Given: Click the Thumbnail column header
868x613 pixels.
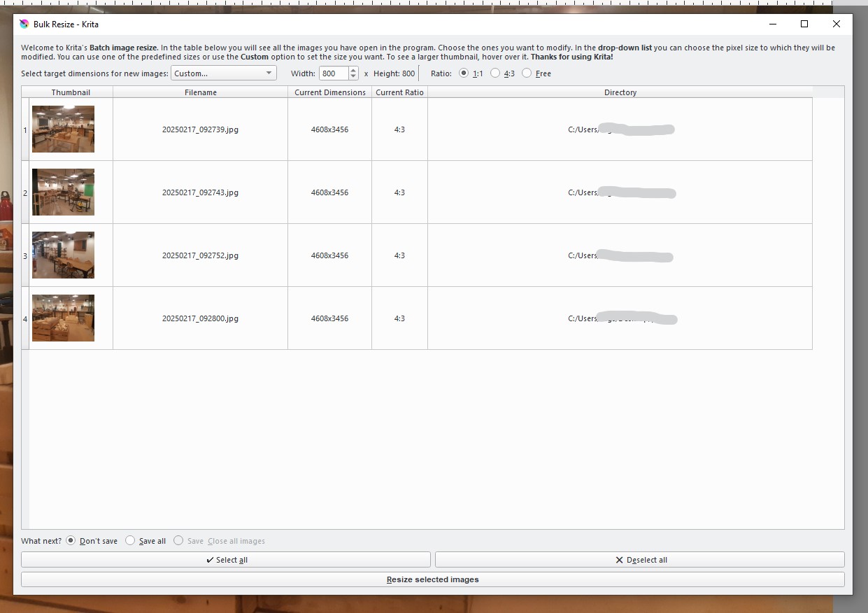Looking at the screenshot, I should 71,92.
